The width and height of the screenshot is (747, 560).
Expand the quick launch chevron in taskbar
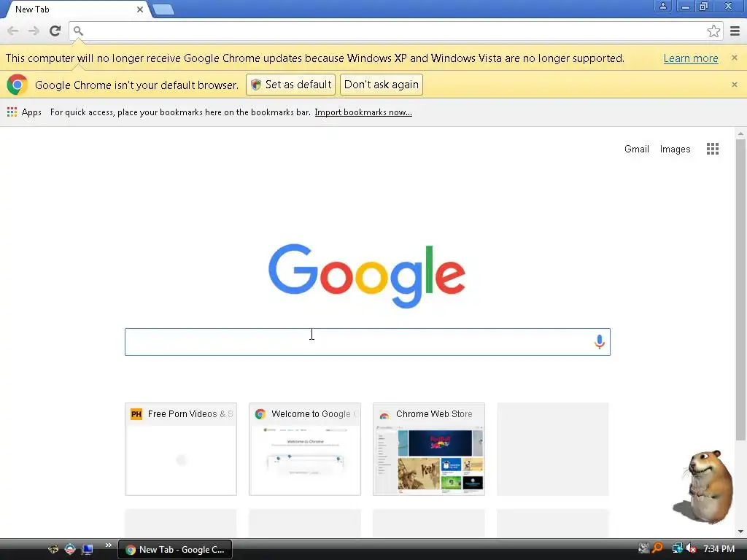pos(109,545)
